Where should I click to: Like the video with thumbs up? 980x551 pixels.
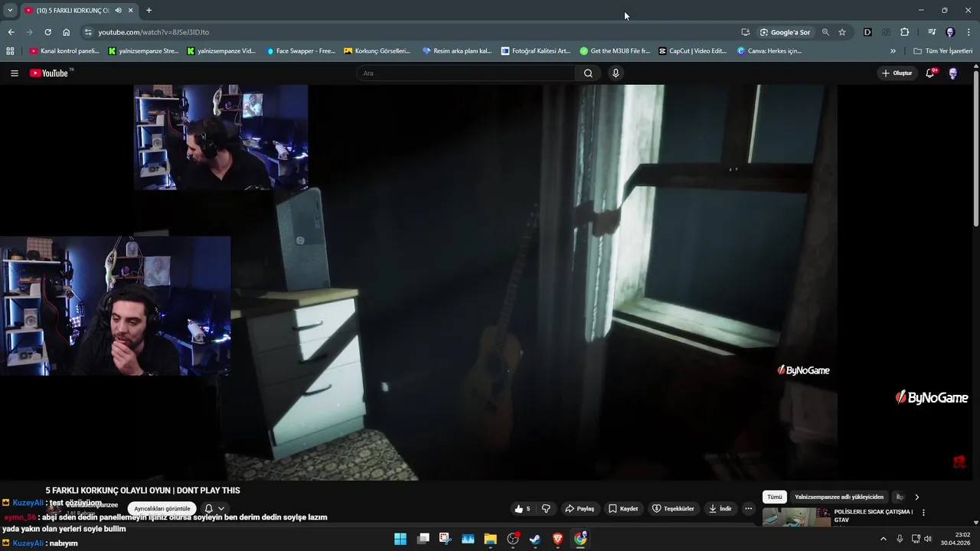pyautogui.click(x=522, y=509)
